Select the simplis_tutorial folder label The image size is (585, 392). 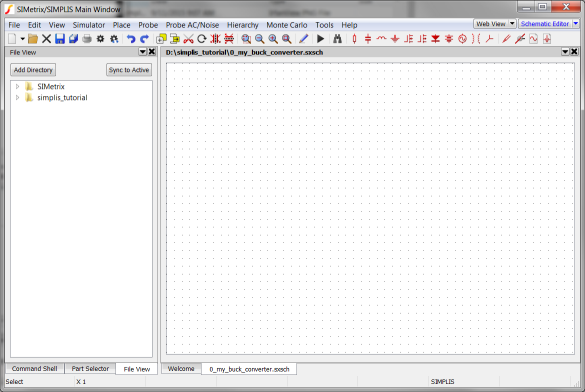62,98
